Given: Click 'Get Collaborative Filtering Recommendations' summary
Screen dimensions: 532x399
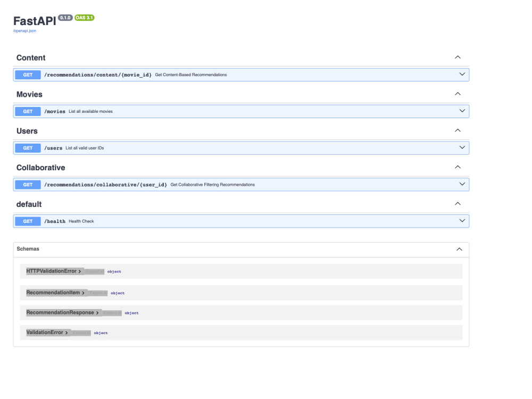Looking at the screenshot, I should (213, 185).
